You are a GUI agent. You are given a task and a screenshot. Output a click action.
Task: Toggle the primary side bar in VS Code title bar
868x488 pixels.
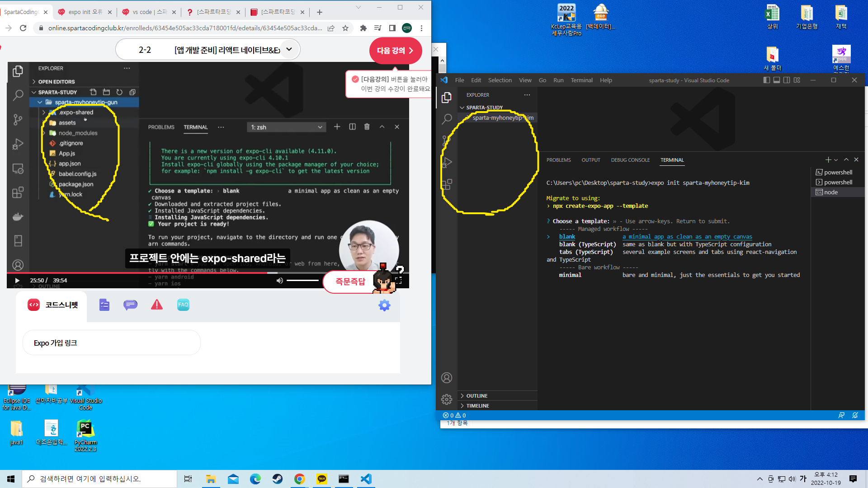pyautogui.click(x=767, y=80)
